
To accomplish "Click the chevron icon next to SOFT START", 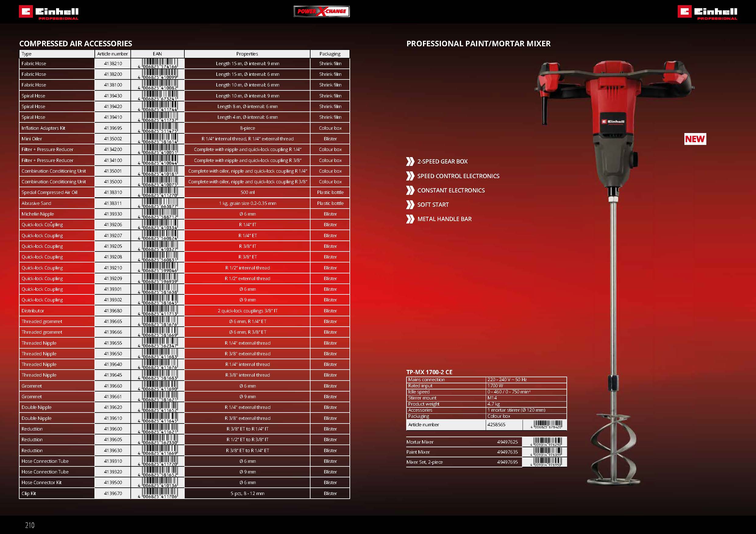I will (410, 205).
